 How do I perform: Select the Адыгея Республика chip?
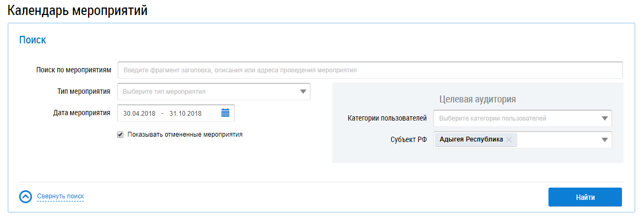471,140
